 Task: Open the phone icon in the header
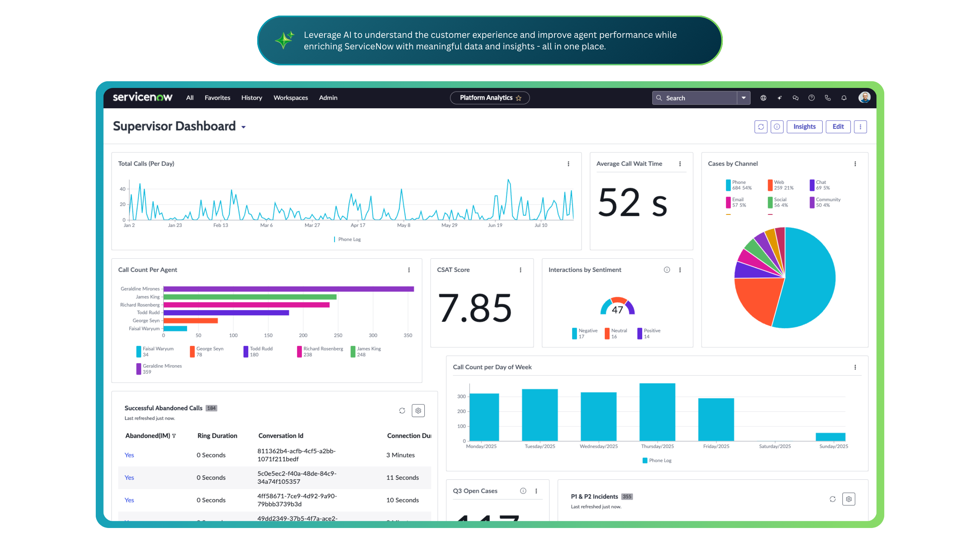tap(828, 98)
